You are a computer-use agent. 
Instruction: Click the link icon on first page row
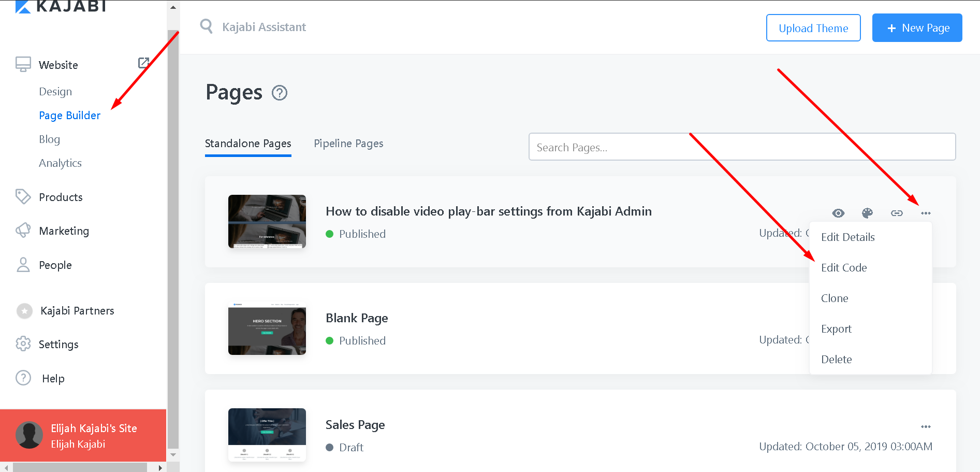point(897,213)
